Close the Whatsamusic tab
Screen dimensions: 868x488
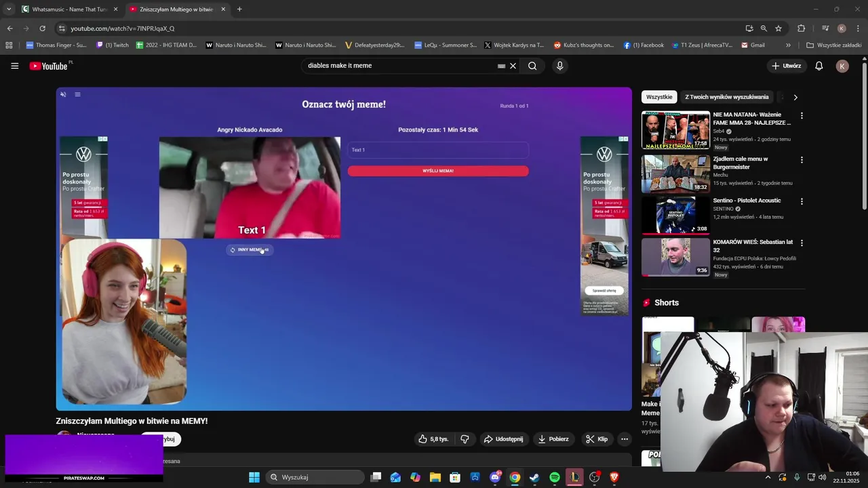click(x=115, y=9)
